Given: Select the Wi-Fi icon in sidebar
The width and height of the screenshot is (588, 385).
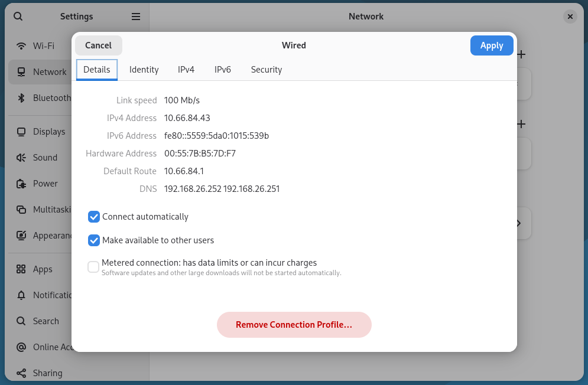Looking at the screenshot, I should coord(21,45).
